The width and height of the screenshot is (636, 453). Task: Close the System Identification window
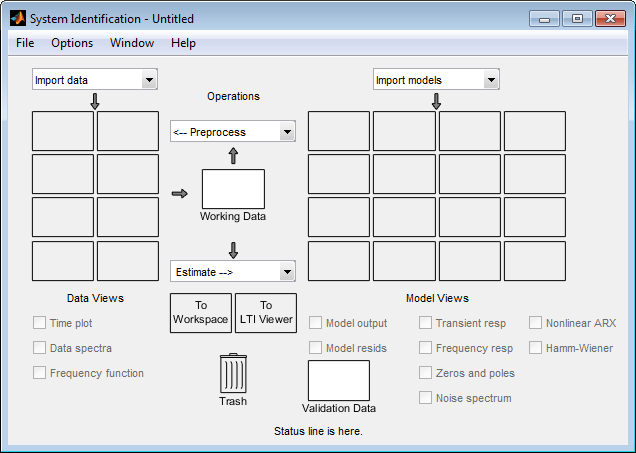pyautogui.click(x=610, y=19)
